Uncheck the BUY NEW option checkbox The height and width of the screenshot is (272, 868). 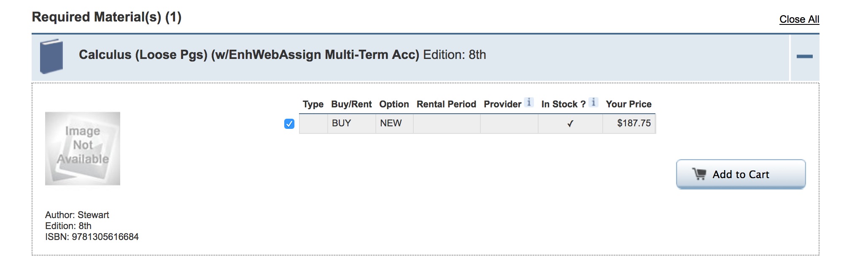coord(289,124)
